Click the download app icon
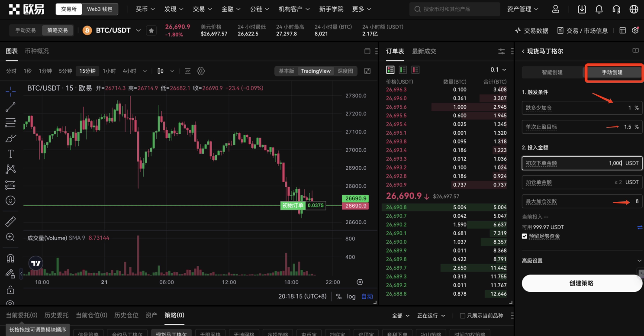The height and width of the screenshot is (336, 644). [x=582, y=9]
